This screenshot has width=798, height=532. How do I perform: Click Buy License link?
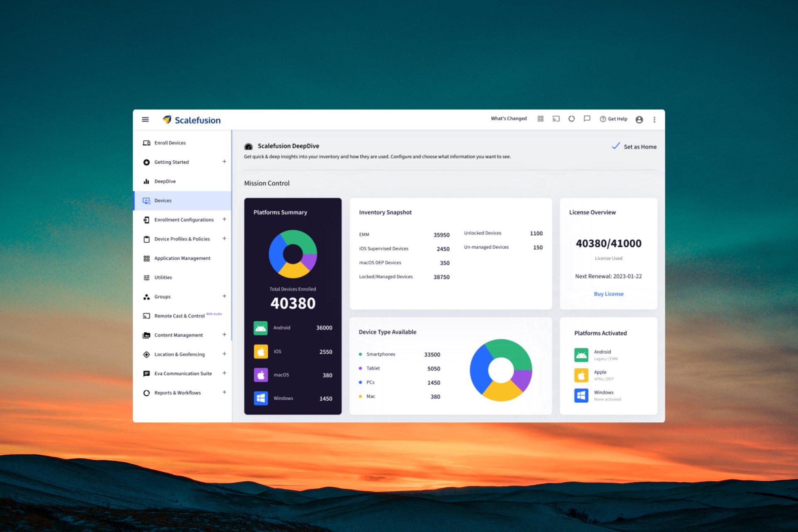click(x=608, y=294)
